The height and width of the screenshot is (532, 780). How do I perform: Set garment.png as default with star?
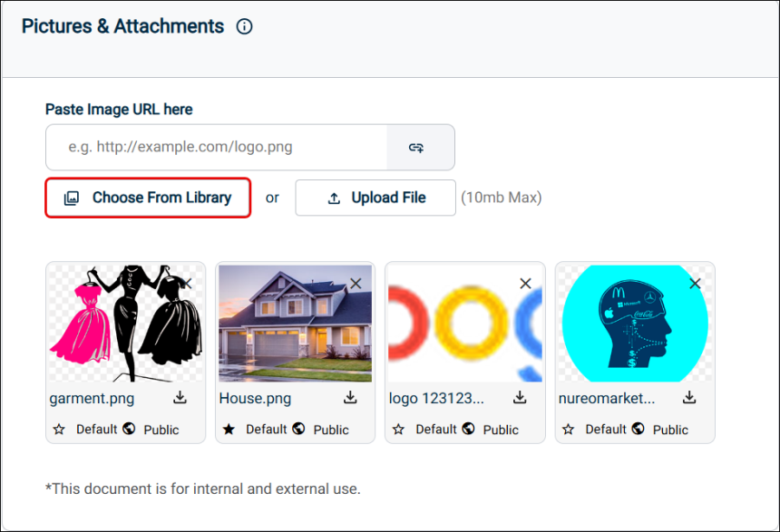tap(60, 429)
